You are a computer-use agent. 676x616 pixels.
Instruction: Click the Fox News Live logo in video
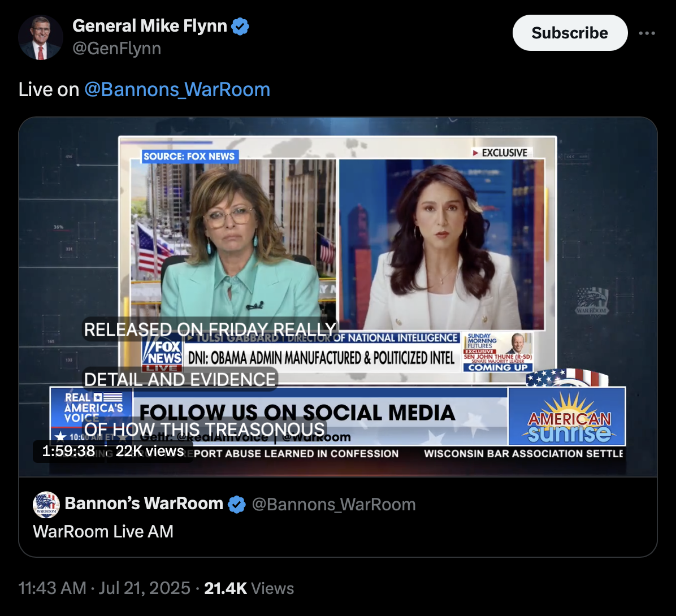(162, 354)
